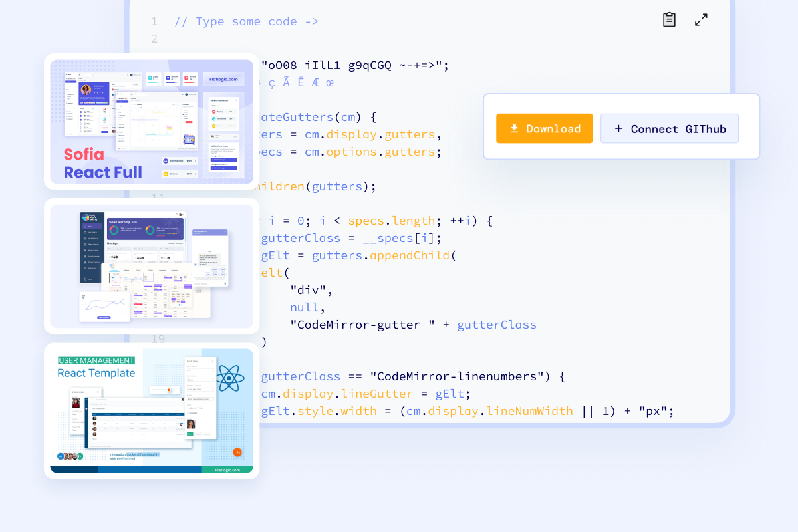The width and height of the screenshot is (798, 532).
Task: Click the specs.length text in the loop
Action: click(x=392, y=221)
